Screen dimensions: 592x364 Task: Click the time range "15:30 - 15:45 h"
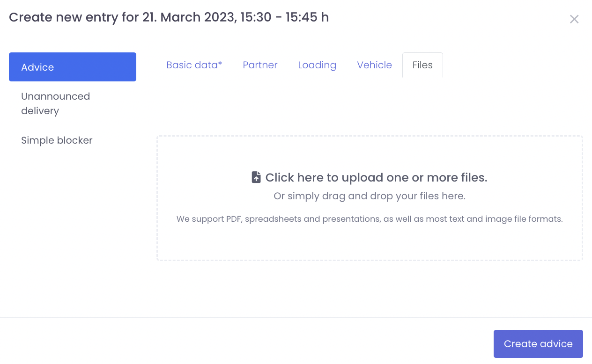[285, 18]
